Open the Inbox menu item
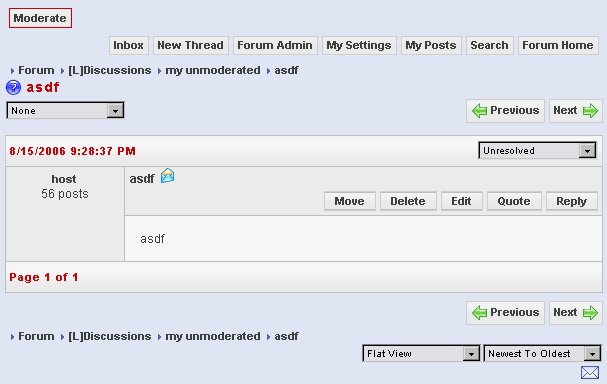 tap(129, 45)
